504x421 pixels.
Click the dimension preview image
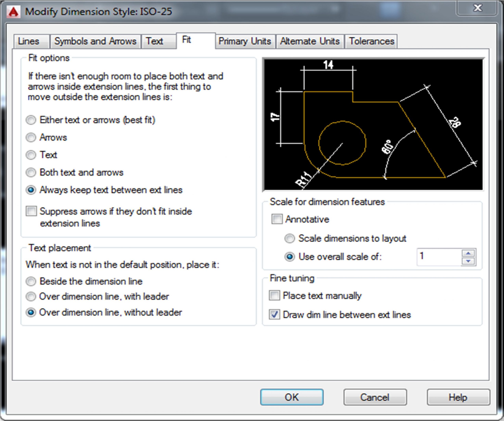tap(373, 124)
